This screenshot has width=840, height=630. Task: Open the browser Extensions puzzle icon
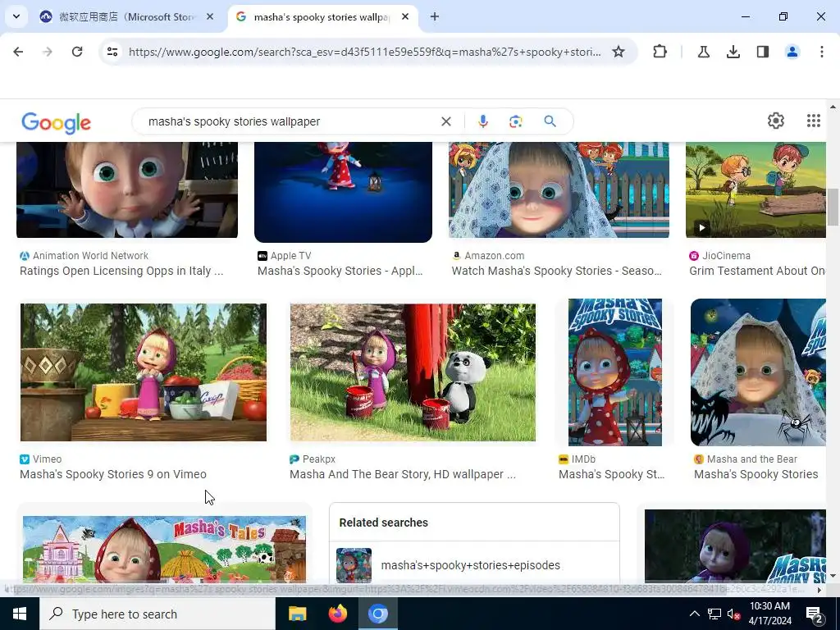tap(660, 52)
